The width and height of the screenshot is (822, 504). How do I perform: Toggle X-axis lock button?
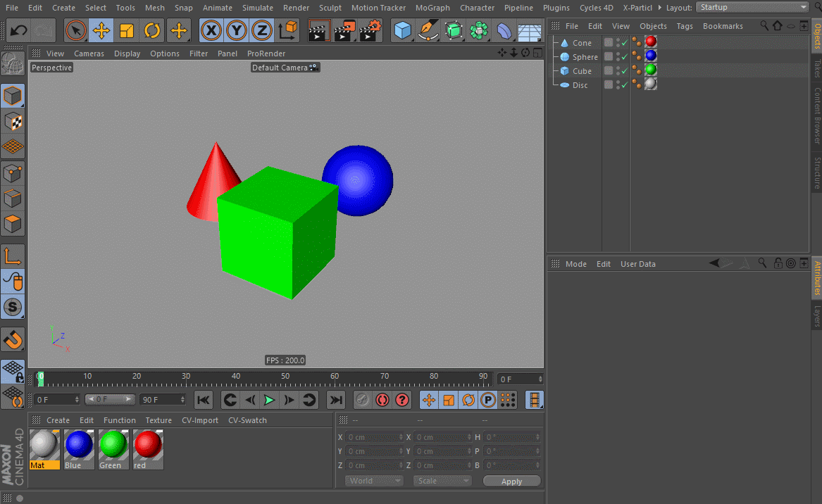(x=211, y=31)
